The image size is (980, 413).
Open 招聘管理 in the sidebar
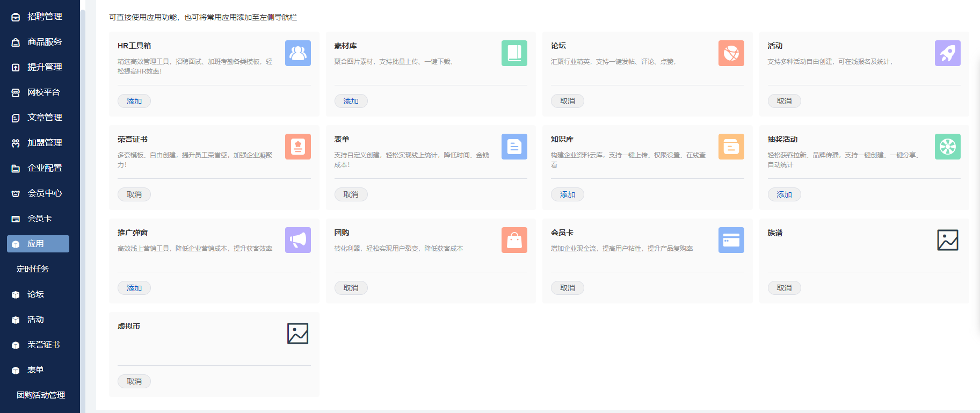45,17
